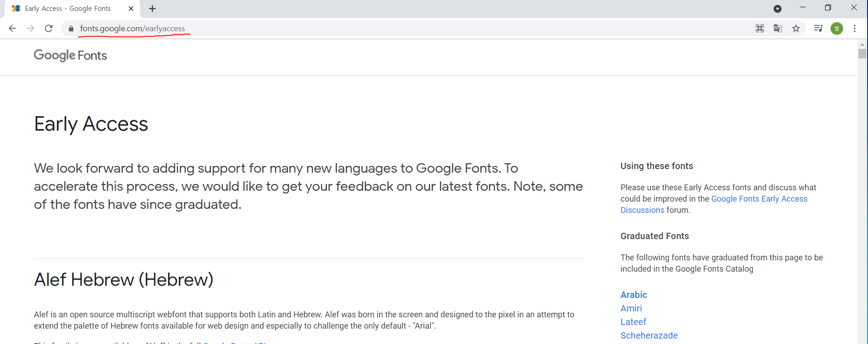Open the Arabic fonts link
This screenshot has width=868, height=344.
pyautogui.click(x=634, y=295)
